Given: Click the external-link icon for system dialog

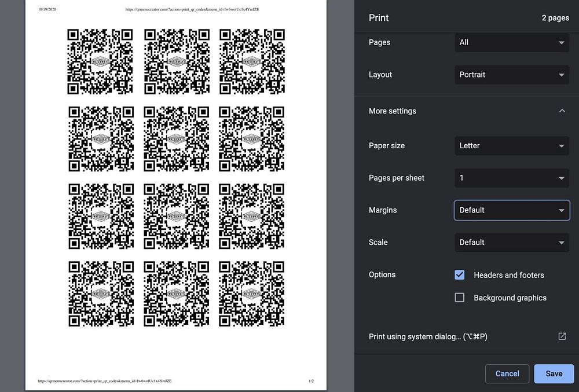Looking at the screenshot, I should (x=562, y=336).
